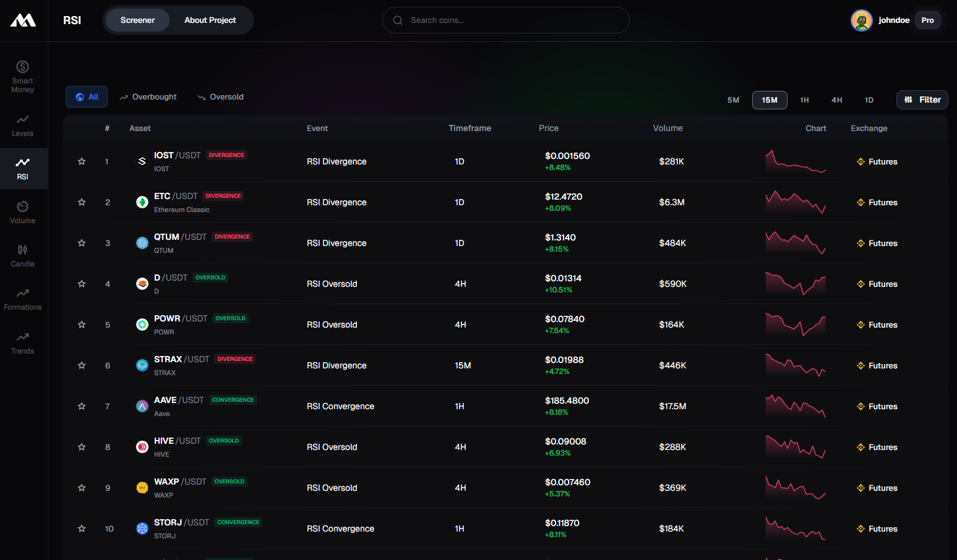Viewport: 957px width, 560px height.
Task: Open Smart Money in the sidebar
Action: (x=23, y=76)
